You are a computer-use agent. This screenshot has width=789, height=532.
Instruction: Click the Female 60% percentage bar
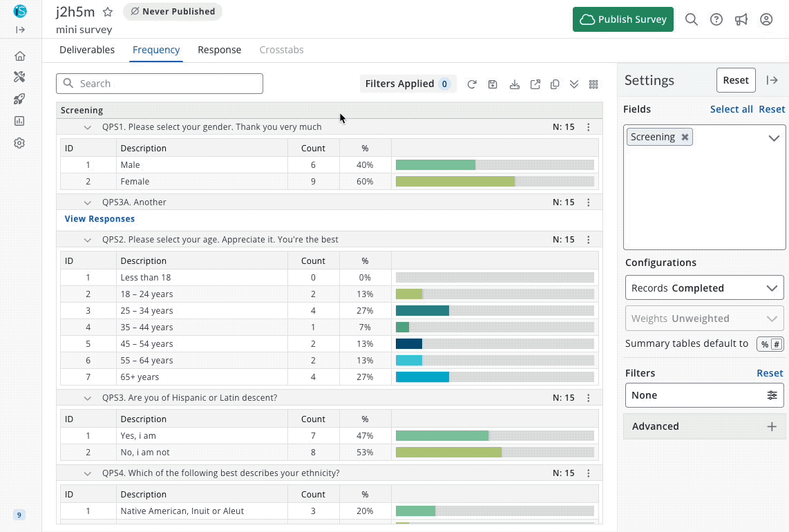[455, 182]
